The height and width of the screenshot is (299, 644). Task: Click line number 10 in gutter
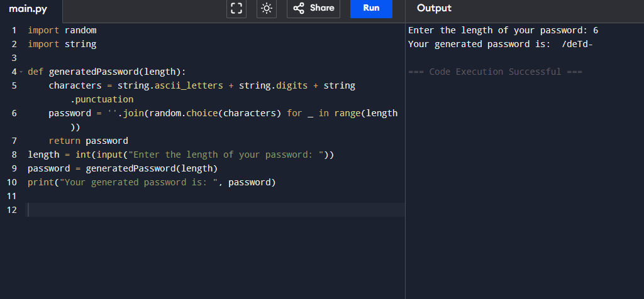[x=12, y=183]
